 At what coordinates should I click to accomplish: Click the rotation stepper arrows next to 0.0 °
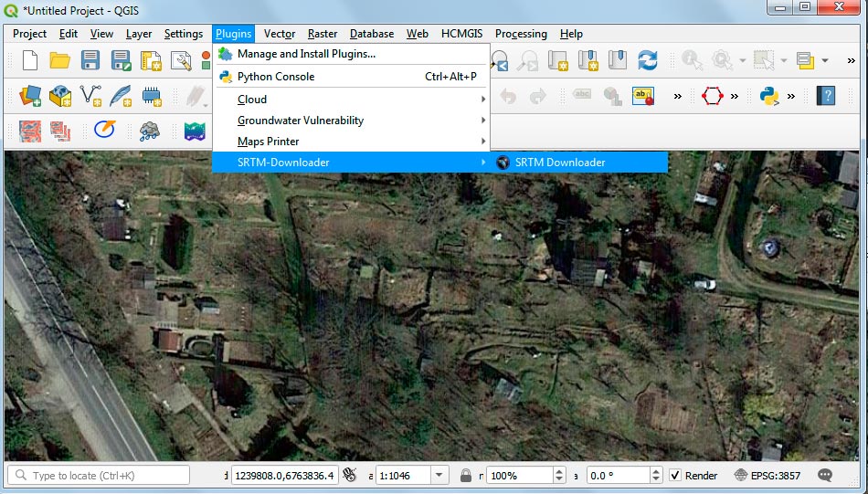[655, 475]
